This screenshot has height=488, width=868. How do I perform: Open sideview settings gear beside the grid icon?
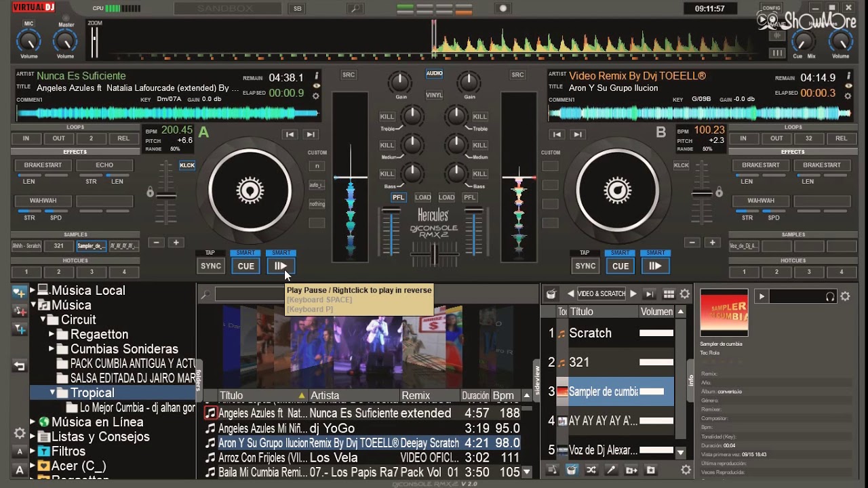point(685,294)
